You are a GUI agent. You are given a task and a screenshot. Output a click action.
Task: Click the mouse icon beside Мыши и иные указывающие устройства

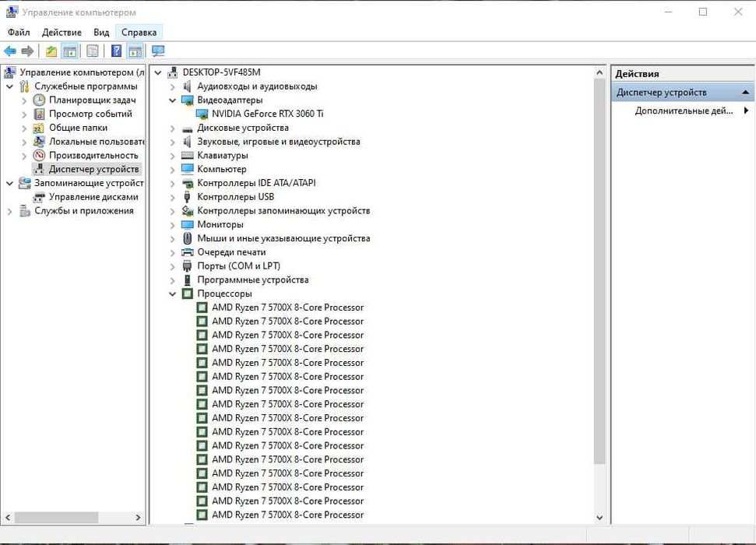(188, 238)
